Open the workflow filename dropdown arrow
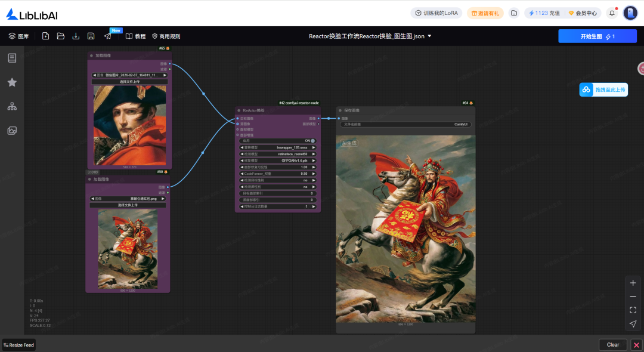 [430, 36]
